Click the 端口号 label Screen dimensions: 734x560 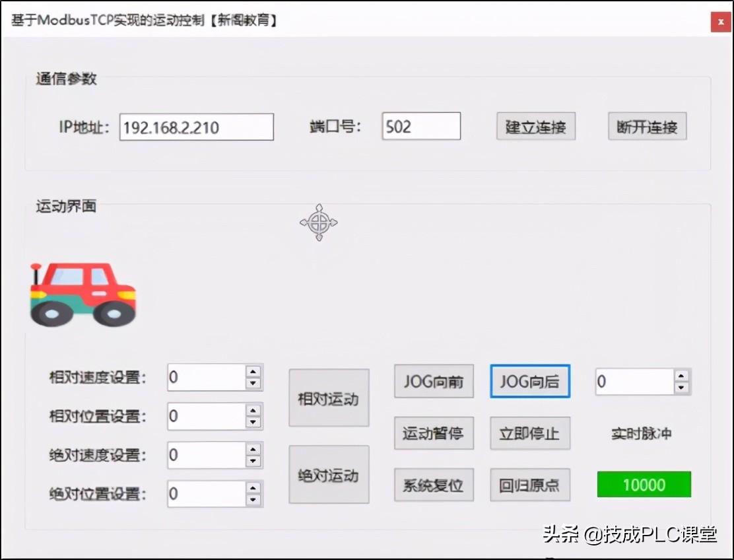335,126
